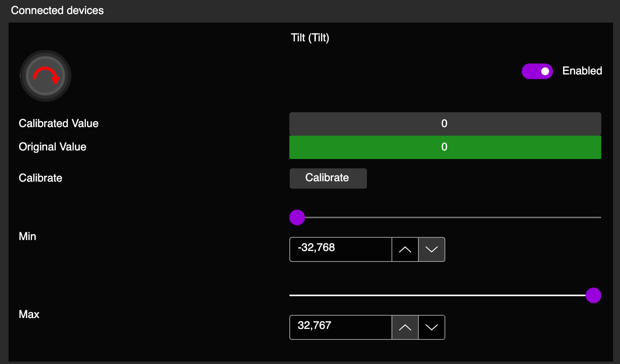Screen dimensions: 620x364
Task: Click the gray Calibrated Value readout bar
Action: click(x=445, y=124)
